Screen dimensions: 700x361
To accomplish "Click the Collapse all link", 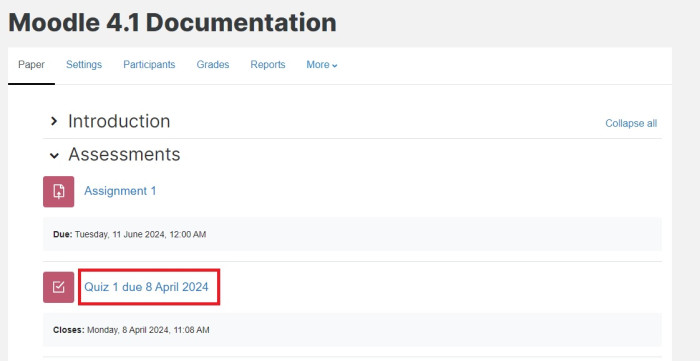I will point(631,123).
